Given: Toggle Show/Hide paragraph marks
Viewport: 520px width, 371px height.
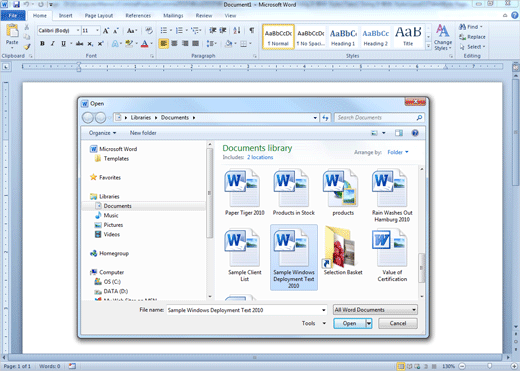Looking at the screenshot, I should (252, 31).
